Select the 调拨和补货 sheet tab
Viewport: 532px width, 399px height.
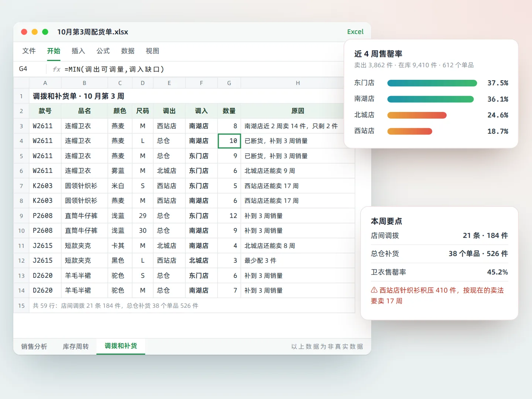coord(121,346)
